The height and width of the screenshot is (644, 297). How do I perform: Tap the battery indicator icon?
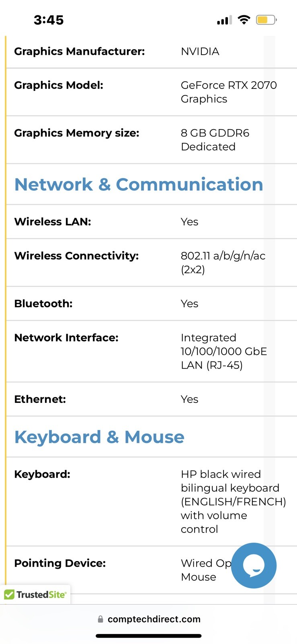pyautogui.click(x=266, y=20)
